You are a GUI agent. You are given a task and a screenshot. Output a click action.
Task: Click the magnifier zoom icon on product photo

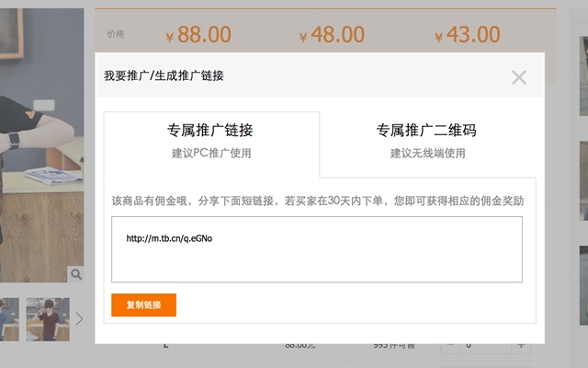pos(75,274)
